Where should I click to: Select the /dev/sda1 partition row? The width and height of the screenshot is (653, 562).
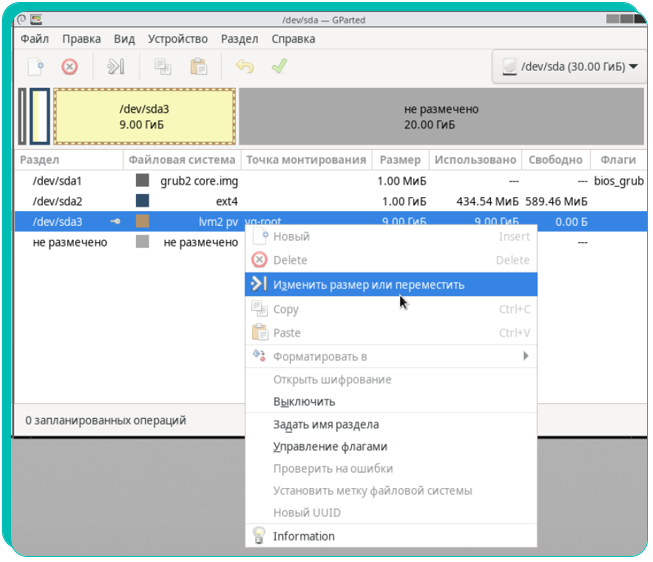point(331,181)
